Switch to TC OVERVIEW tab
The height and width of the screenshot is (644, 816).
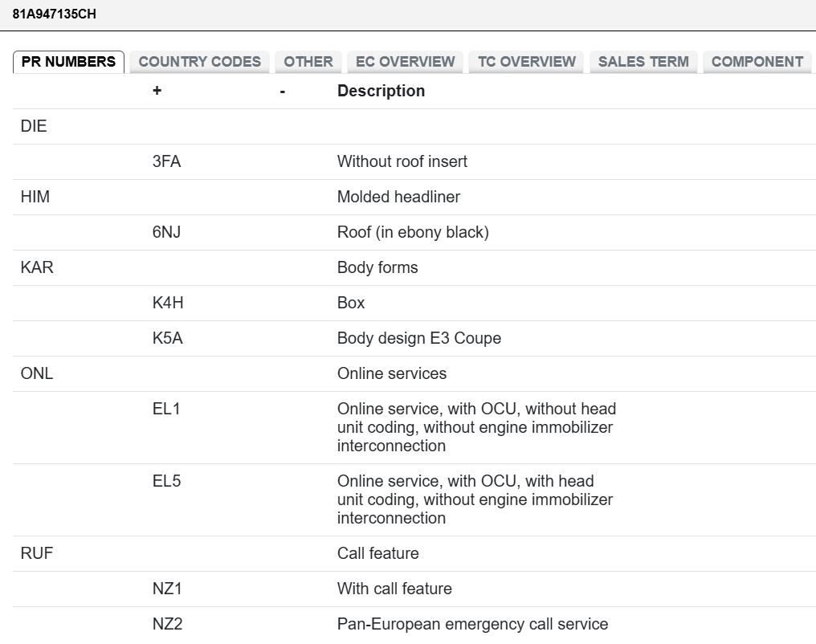coord(526,62)
